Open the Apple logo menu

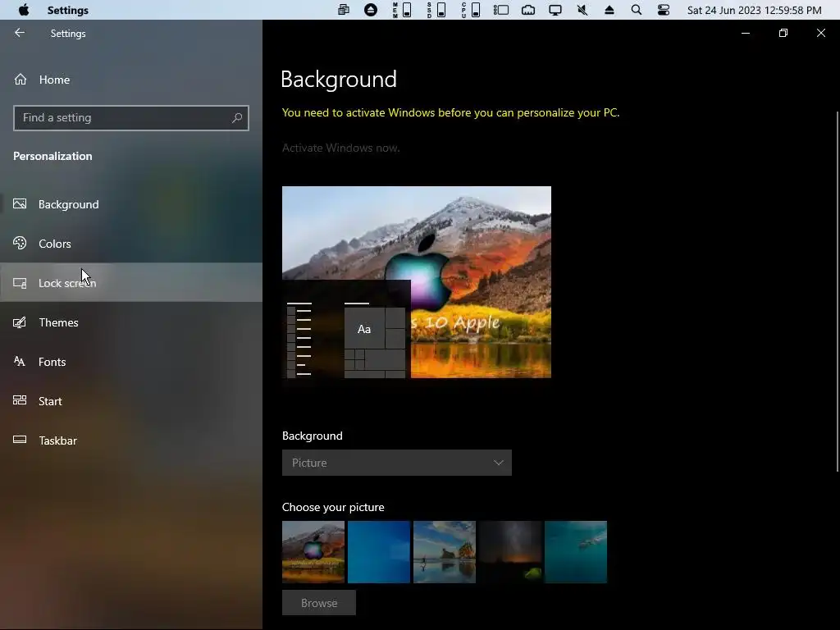coord(24,10)
